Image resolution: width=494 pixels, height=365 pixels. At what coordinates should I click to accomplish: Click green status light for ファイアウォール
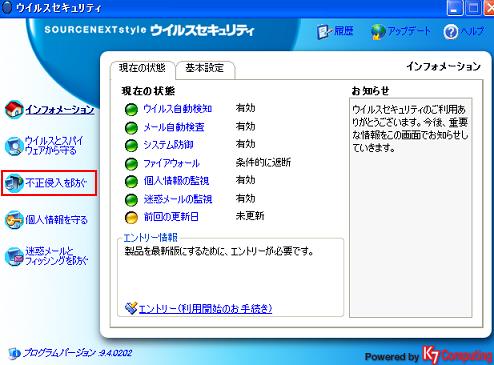131,164
